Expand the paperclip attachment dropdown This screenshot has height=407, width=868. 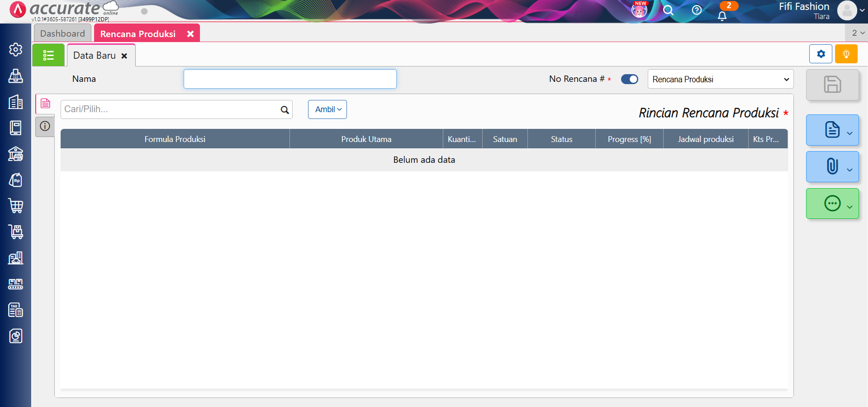[x=832, y=166]
